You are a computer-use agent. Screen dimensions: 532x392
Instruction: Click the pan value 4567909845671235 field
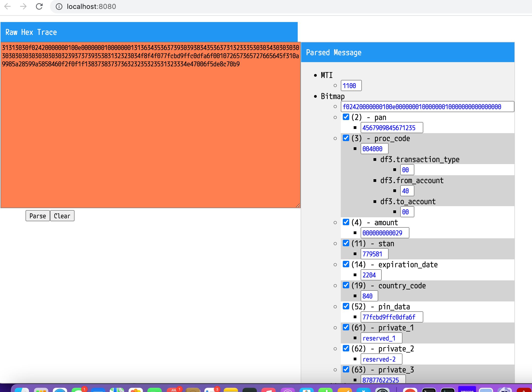[x=392, y=128]
